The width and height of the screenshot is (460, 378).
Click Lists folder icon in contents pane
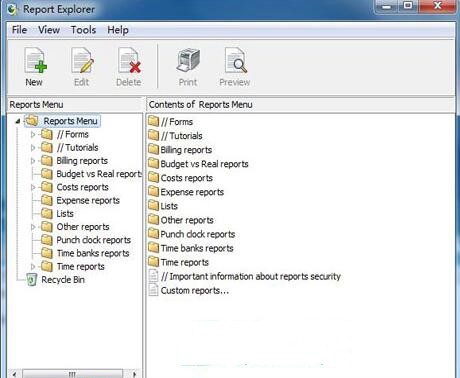click(153, 205)
